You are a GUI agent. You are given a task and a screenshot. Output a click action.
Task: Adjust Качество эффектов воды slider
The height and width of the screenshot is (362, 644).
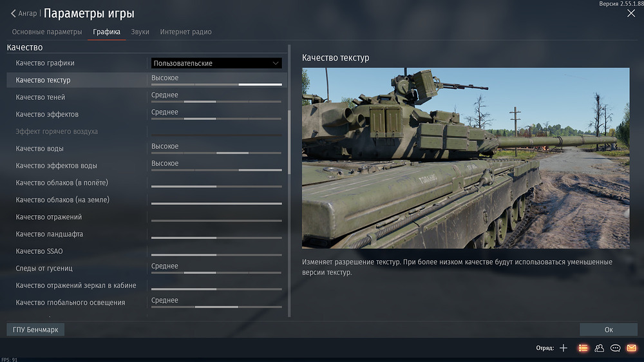(216, 169)
